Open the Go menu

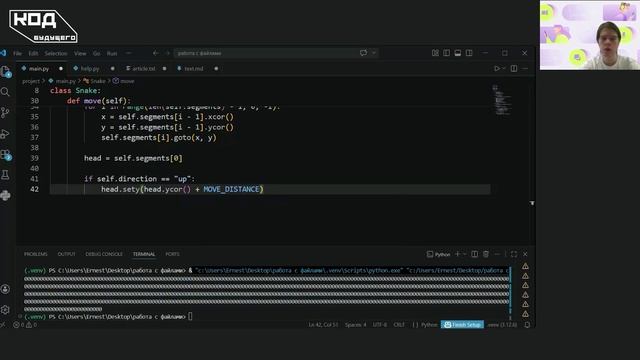[96, 53]
